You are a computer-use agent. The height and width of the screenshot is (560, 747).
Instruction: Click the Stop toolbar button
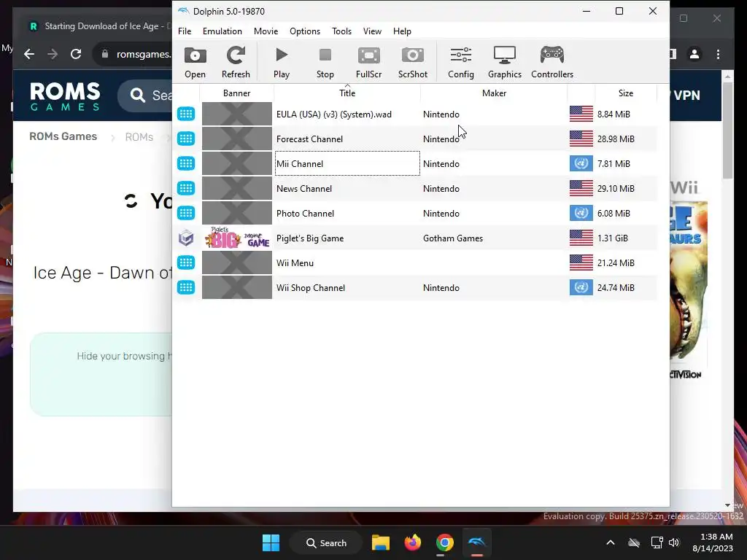click(325, 62)
